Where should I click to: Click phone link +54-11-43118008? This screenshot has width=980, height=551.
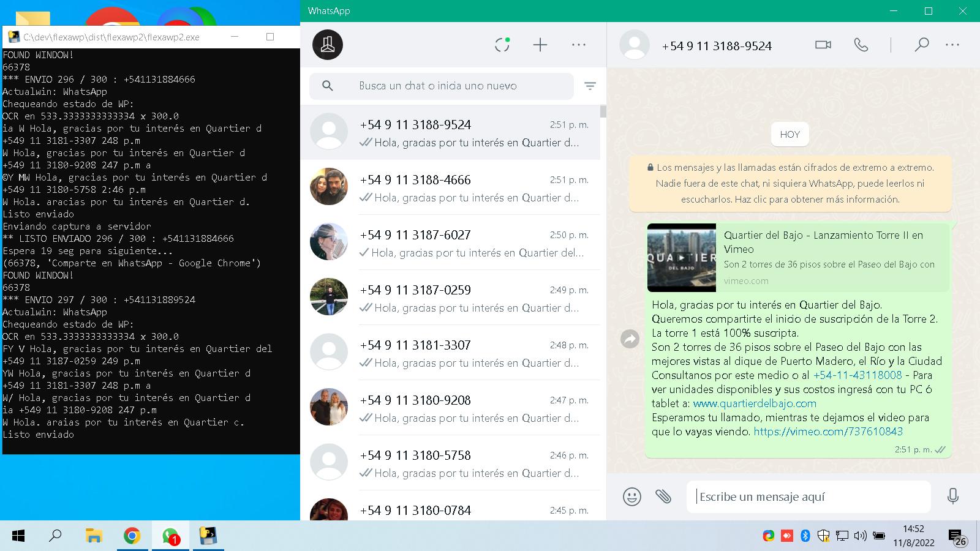click(858, 375)
